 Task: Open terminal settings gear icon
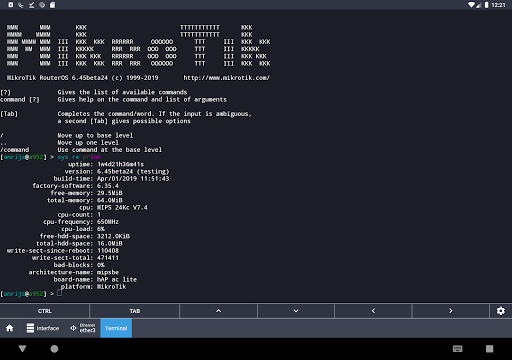coord(500,311)
